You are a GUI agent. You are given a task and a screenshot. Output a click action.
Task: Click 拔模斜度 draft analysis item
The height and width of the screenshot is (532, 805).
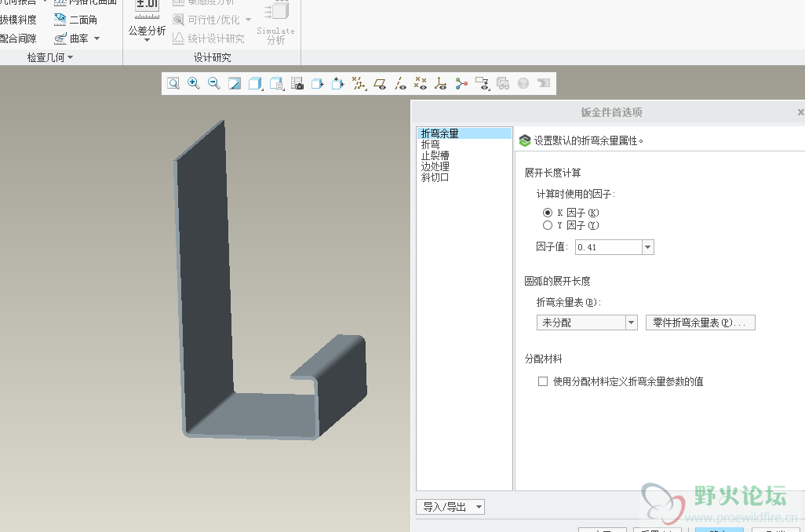19,20
